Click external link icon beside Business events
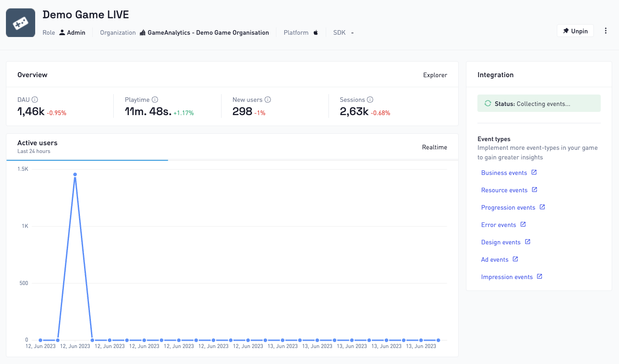This screenshot has height=364, width=619. point(534,172)
